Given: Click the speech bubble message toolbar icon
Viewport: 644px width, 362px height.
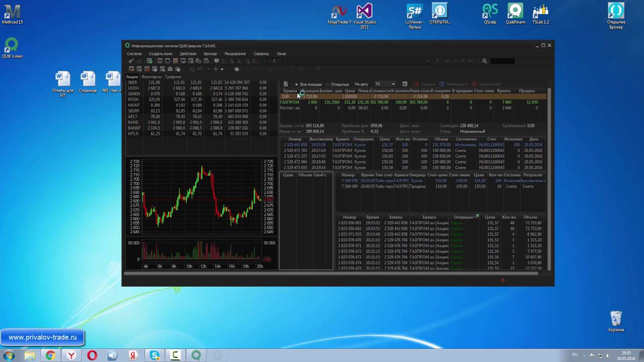Looking at the screenshot, I should pos(216,61).
